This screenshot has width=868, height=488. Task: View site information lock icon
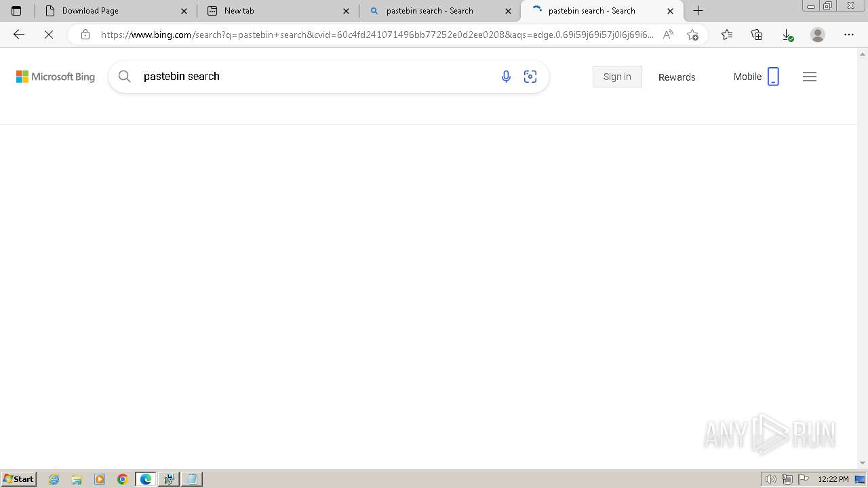click(x=85, y=35)
